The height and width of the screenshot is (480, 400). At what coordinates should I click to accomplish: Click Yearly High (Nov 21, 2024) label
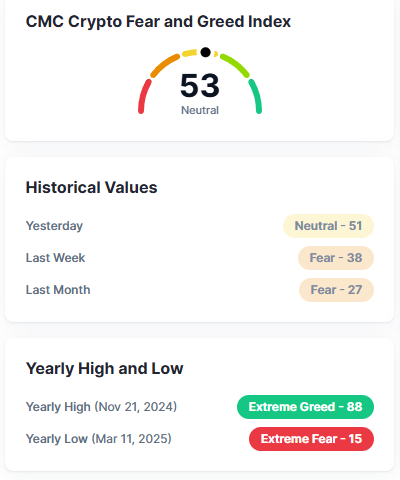coord(101,407)
